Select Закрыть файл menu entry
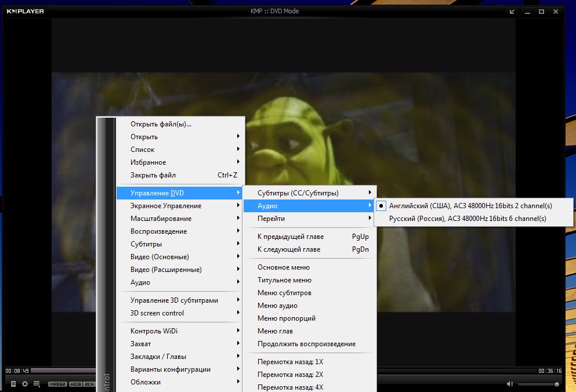Screen dimensions: 576x392 tap(153, 175)
